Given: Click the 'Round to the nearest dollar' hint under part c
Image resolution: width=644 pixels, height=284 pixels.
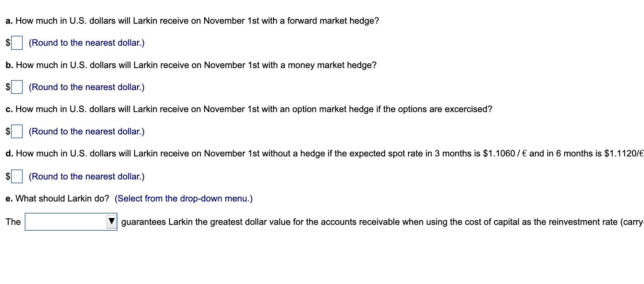Looking at the screenshot, I should click(87, 131).
